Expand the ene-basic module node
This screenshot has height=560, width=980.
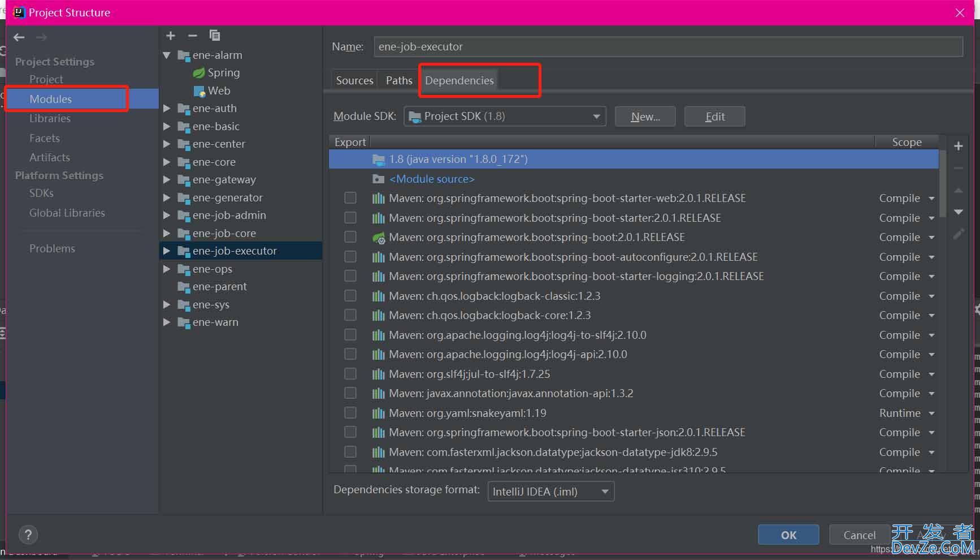click(x=167, y=127)
